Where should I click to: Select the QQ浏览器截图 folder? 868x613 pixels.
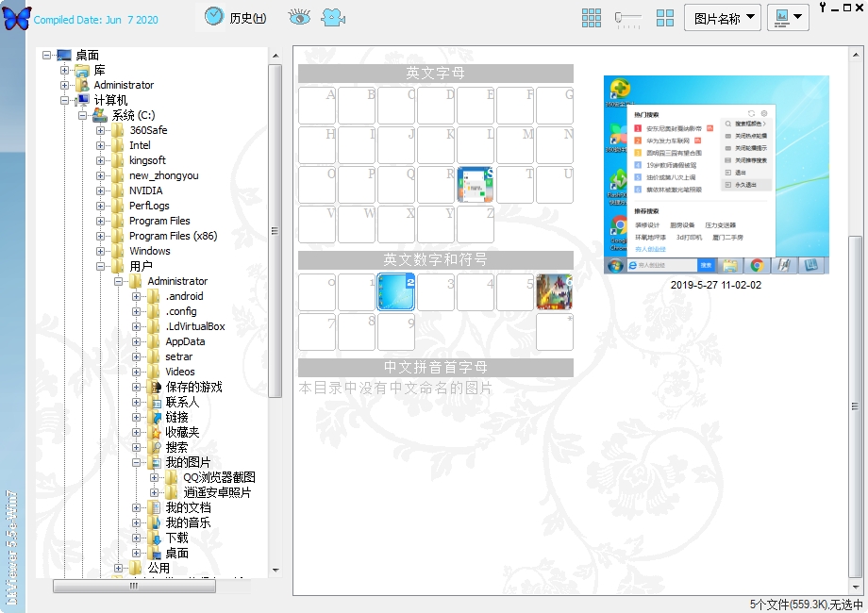click(219, 477)
